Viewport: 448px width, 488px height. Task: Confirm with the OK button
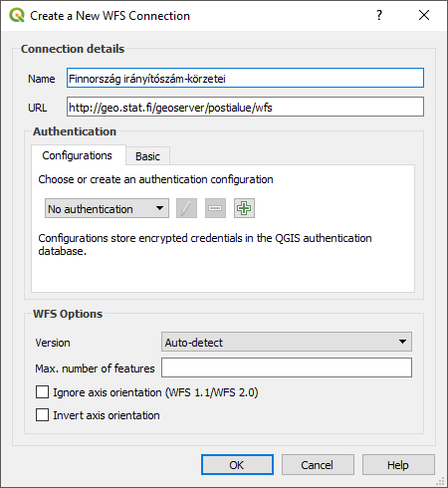pos(237,465)
